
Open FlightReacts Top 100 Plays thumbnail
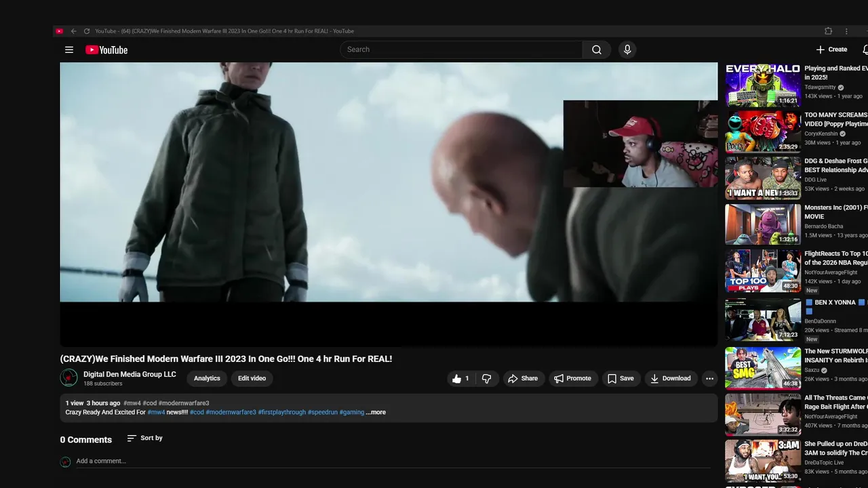763,270
